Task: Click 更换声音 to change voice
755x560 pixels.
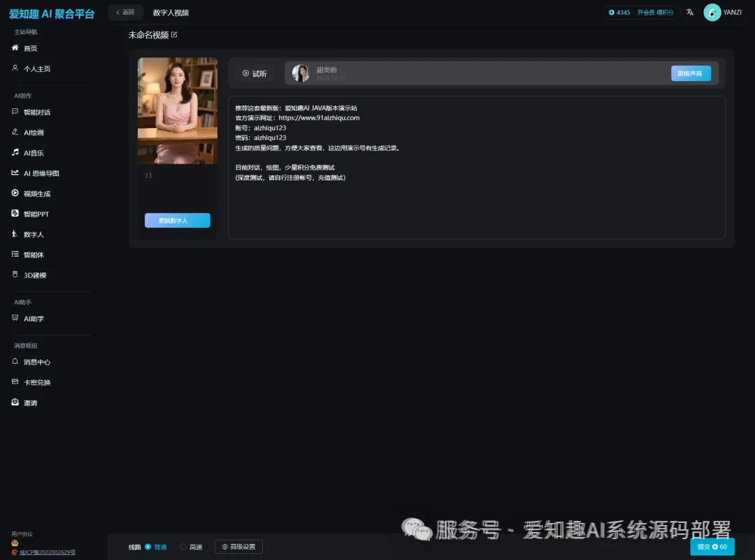Action: click(691, 73)
